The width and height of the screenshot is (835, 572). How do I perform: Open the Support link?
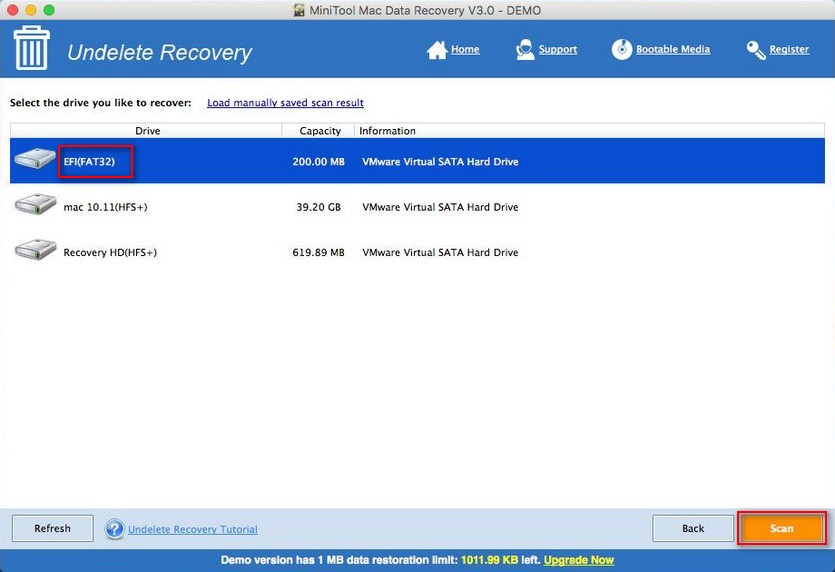point(558,50)
